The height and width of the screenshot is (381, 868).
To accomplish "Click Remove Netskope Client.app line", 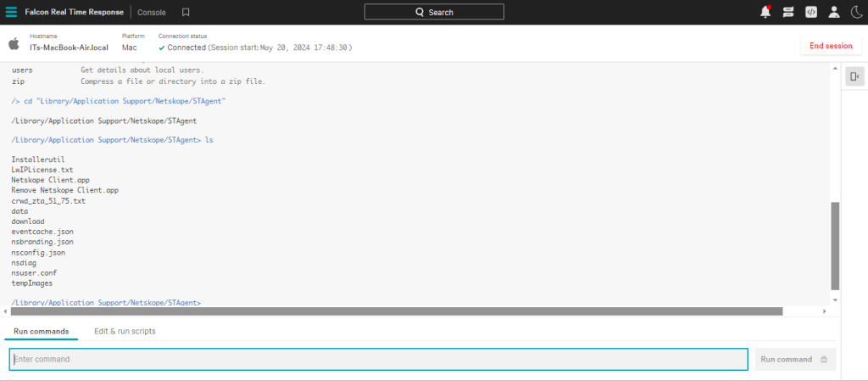I will point(64,190).
